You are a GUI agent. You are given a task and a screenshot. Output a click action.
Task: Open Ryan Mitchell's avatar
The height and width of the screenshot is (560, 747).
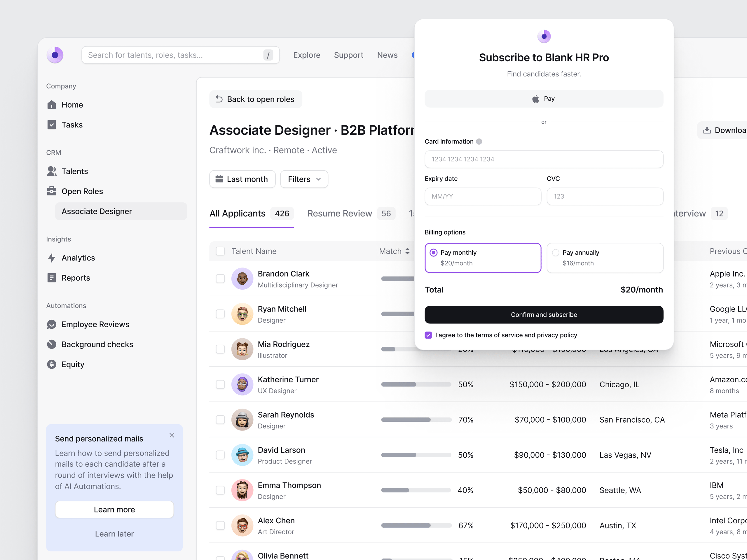(x=242, y=314)
